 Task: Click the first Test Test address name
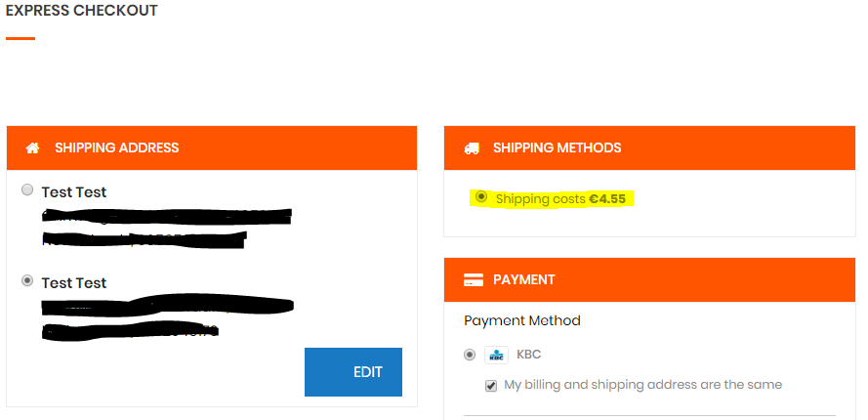pos(73,192)
